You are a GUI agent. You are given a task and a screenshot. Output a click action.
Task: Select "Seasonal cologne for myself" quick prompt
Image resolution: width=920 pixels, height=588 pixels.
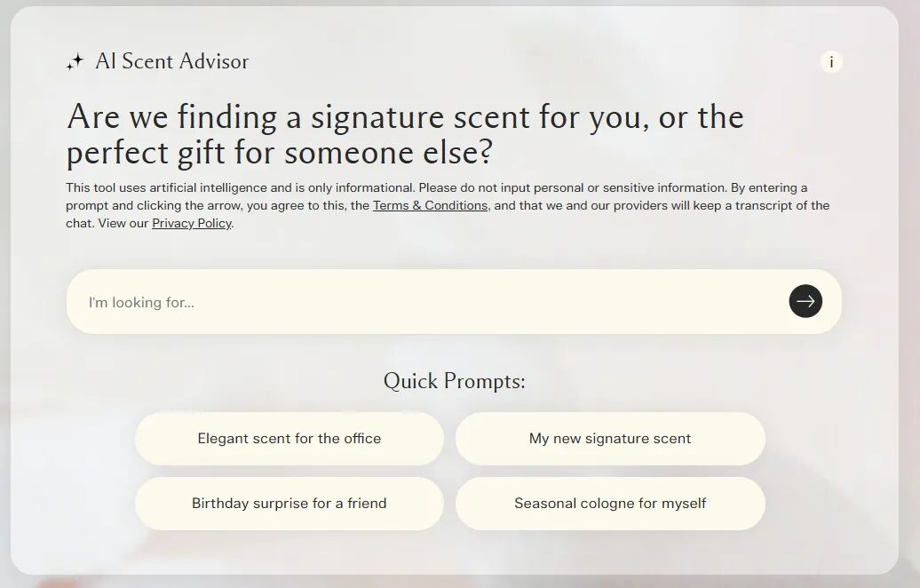(610, 504)
